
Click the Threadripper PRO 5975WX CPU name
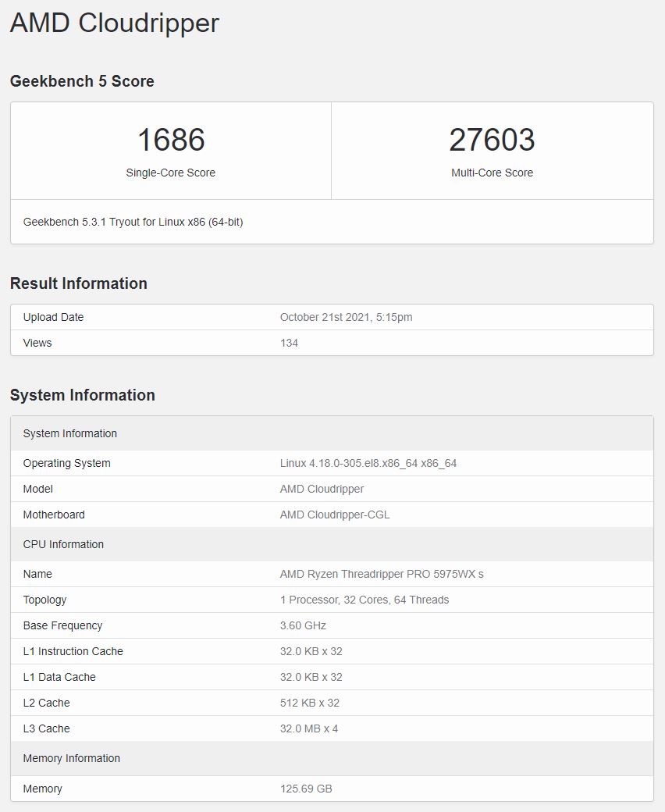pos(381,574)
